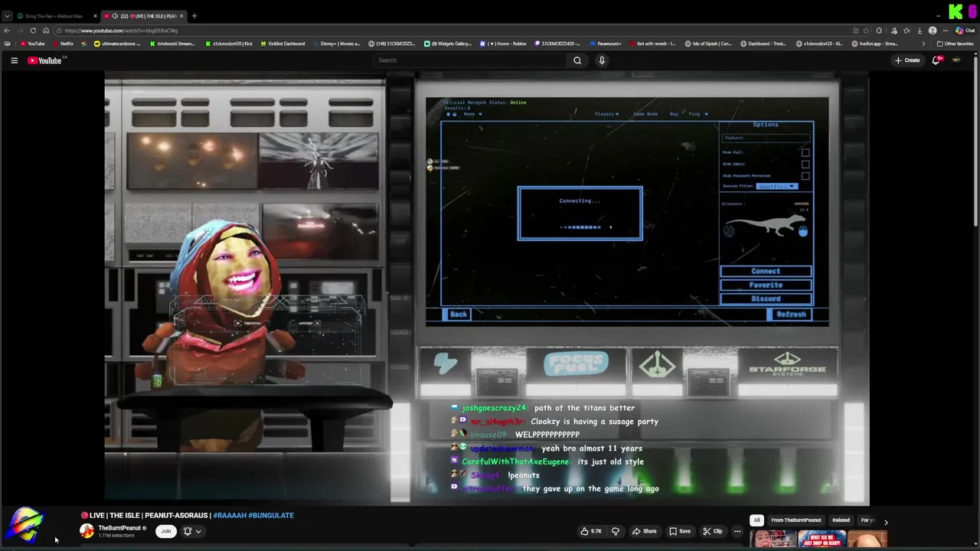This screenshot has width=980, height=551.
Task: Show more filter chips with right arrow
Action: click(886, 521)
